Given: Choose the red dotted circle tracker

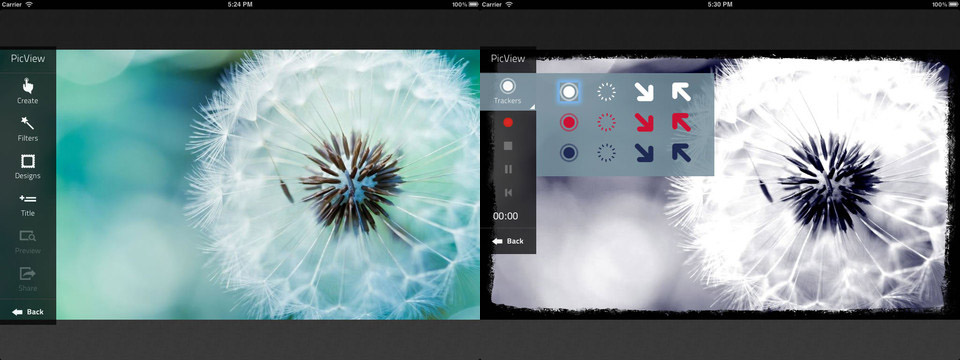Looking at the screenshot, I should click(606, 122).
